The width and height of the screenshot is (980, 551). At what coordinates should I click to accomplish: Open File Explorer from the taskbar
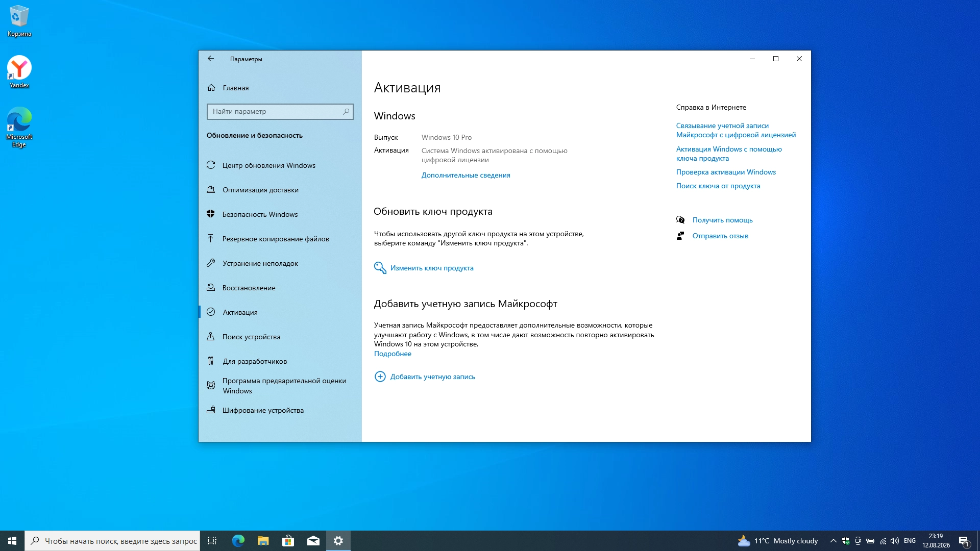click(263, 541)
